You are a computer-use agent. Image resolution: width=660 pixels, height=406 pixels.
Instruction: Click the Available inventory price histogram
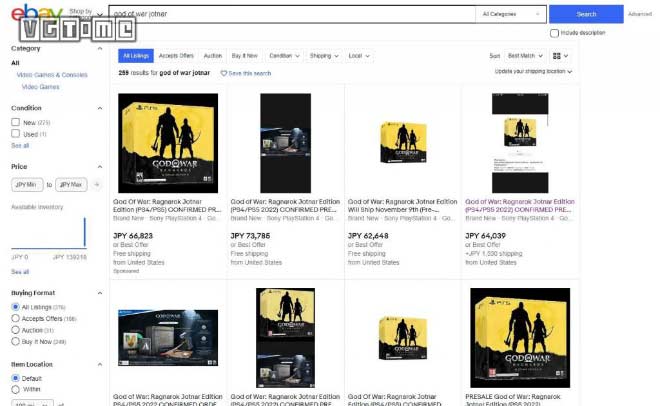[49, 233]
